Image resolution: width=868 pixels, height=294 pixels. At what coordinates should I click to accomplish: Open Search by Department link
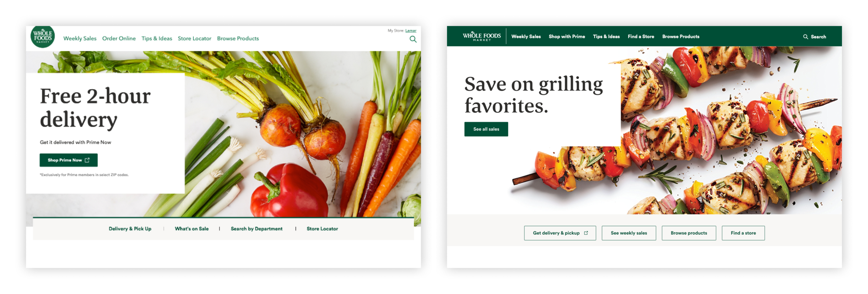257,229
